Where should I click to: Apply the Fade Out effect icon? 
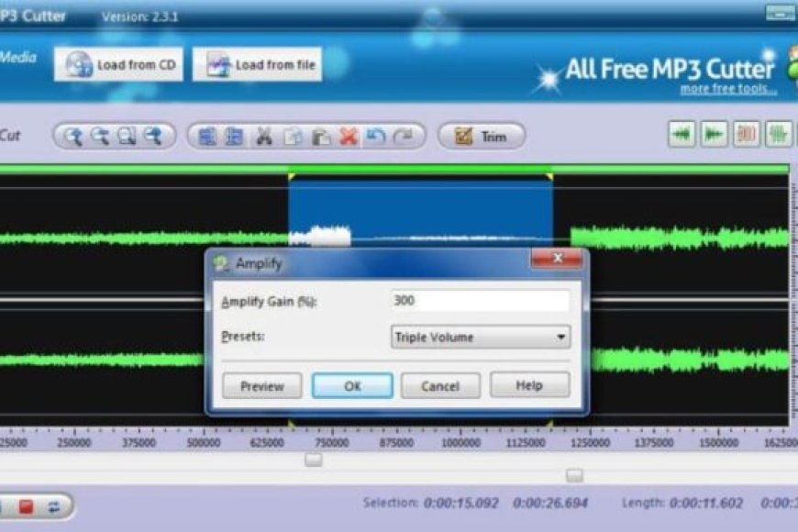coord(712,136)
